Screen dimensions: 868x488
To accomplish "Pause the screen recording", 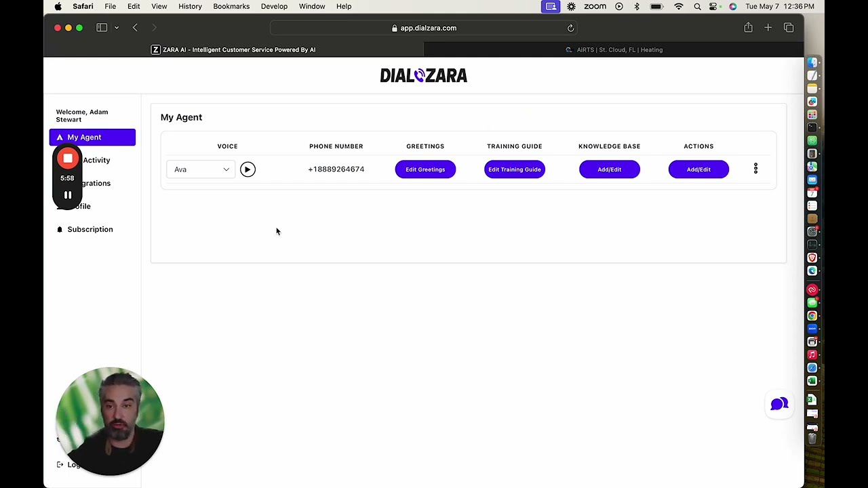I will 68,195.
